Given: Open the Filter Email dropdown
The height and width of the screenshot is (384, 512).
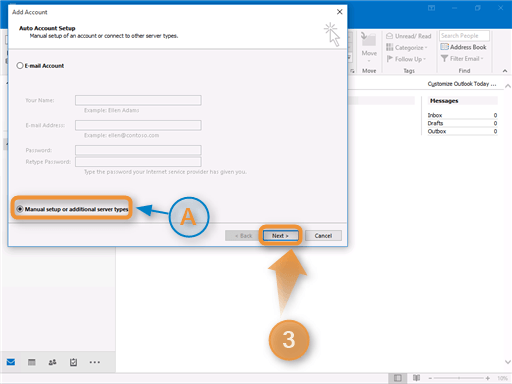Looking at the screenshot, I should click(x=462, y=59).
